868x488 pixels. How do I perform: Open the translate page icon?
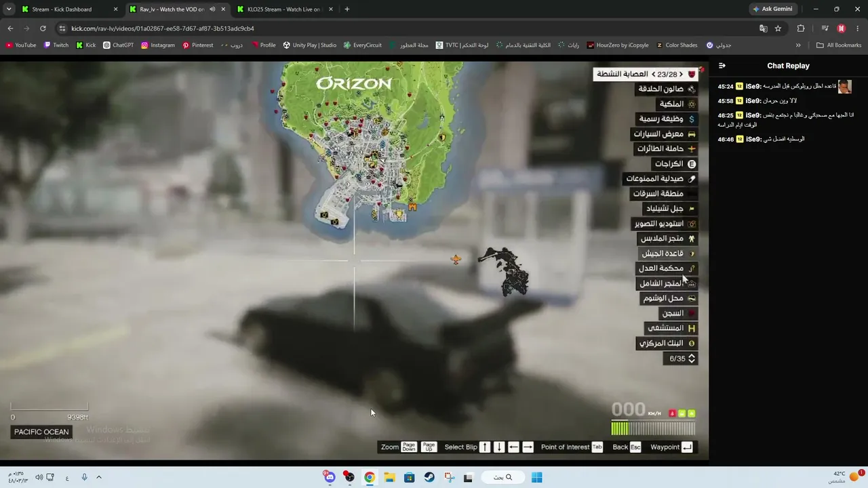pos(764,28)
